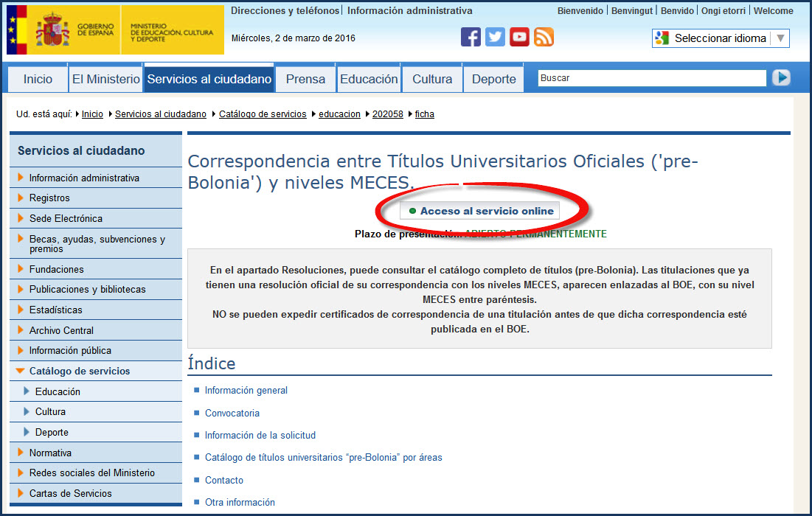This screenshot has height=516, width=812.
Task: Click the search go arrow button
Action: coord(781,77)
